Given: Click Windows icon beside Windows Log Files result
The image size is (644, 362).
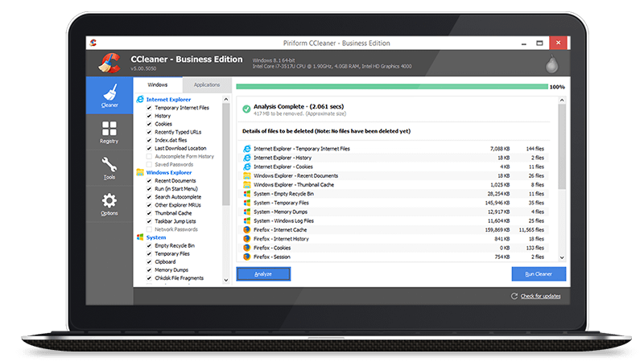Looking at the screenshot, I should (247, 220).
